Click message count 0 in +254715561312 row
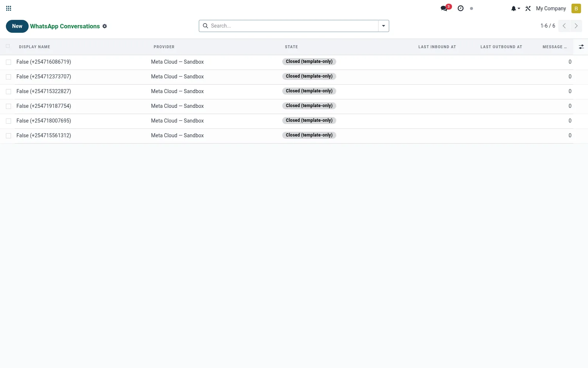This screenshot has height=368, width=588. pyautogui.click(x=570, y=135)
